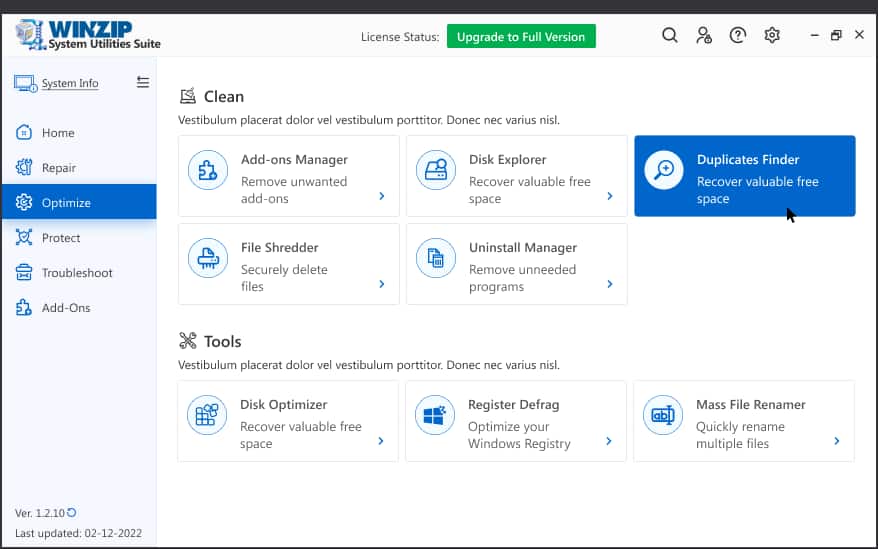Click the System Info monitor icon
This screenshot has width=878, height=549.
coord(25,83)
